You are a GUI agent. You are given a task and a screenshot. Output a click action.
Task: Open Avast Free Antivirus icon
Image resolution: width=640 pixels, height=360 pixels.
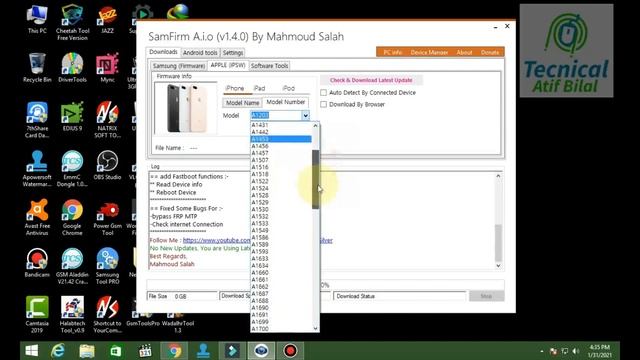(x=37, y=217)
